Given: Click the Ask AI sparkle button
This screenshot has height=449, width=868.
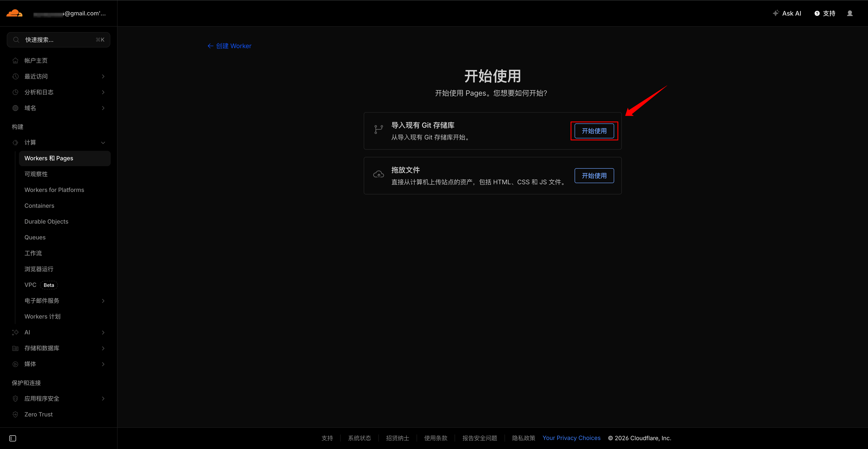Looking at the screenshot, I should 787,14.
